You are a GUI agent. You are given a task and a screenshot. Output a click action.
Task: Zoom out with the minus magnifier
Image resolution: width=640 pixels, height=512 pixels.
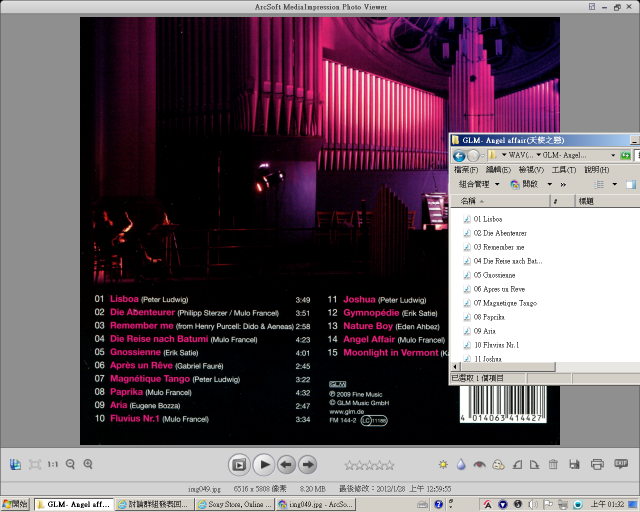click(70, 464)
